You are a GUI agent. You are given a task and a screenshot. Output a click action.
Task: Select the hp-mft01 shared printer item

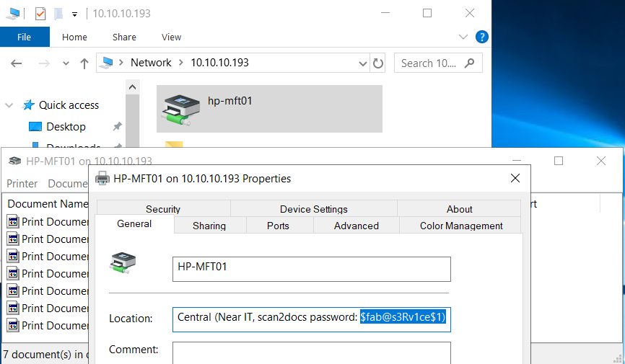click(x=269, y=109)
